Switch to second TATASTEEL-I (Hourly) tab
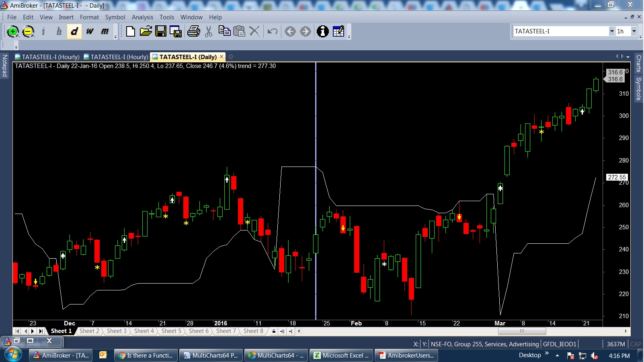 pyautogui.click(x=116, y=57)
